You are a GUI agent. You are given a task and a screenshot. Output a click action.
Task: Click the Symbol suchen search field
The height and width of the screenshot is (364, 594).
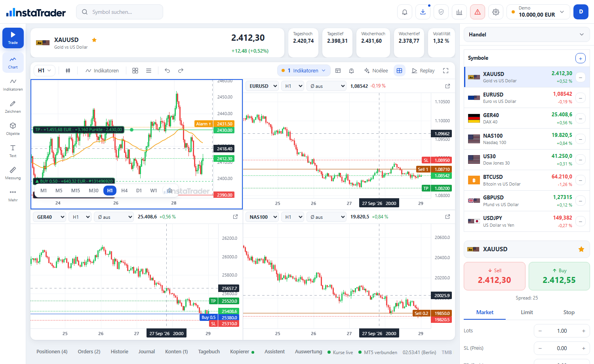[x=120, y=12]
